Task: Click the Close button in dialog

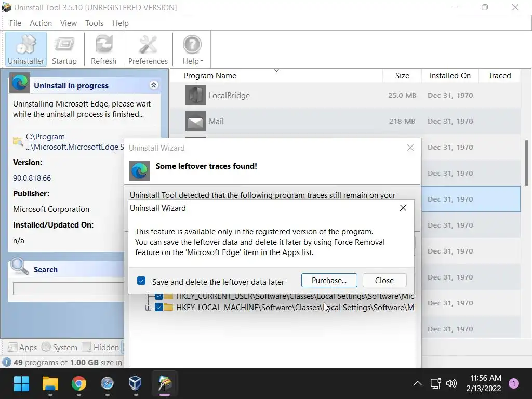Action: coord(384,280)
